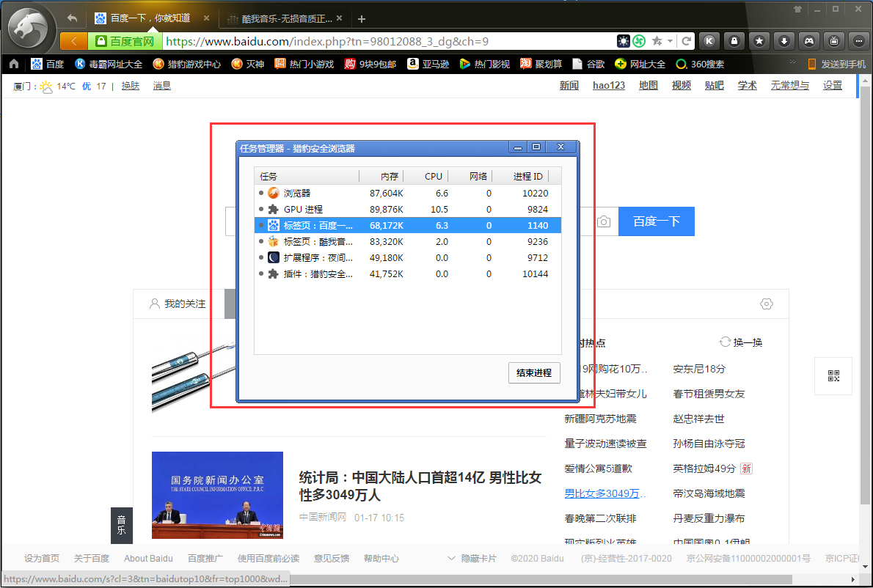
Task: Click the night mode extension icon
Action: (624, 41)
